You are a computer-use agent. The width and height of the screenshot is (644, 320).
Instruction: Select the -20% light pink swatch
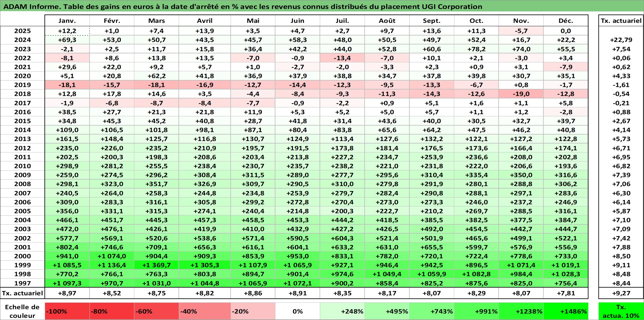253,311
